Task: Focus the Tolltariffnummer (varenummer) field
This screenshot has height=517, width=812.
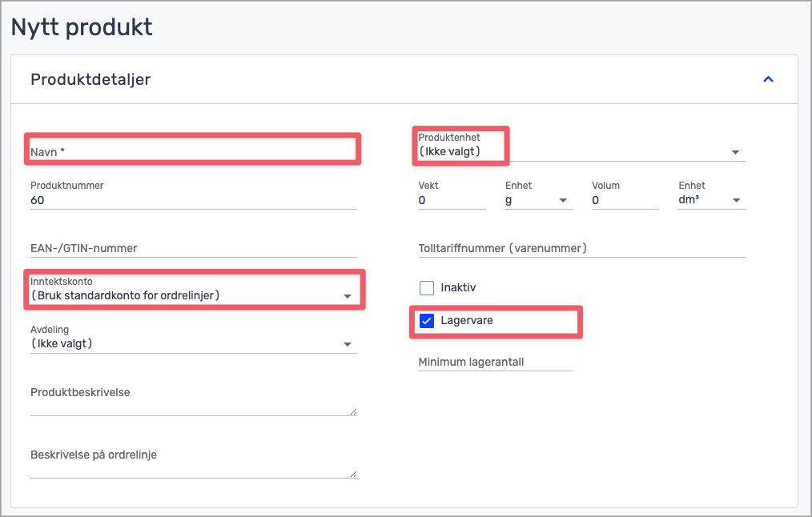Action: (581, 248)
